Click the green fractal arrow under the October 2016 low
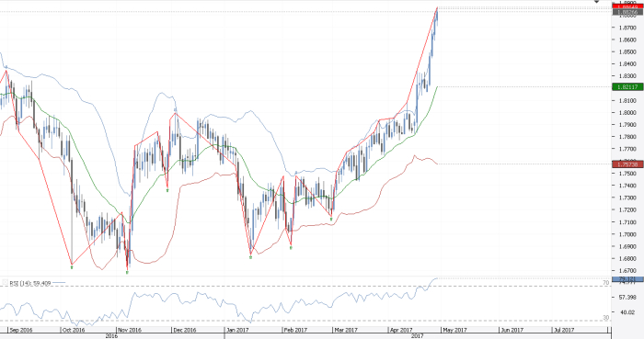The height and width of the screenshot is (339, 644). click(x=72, y=267)
